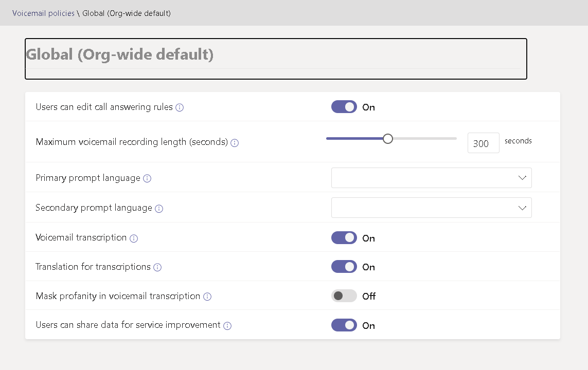
Task: Open the Primary prompt language dropdown
Action: [x=431, y=178]
